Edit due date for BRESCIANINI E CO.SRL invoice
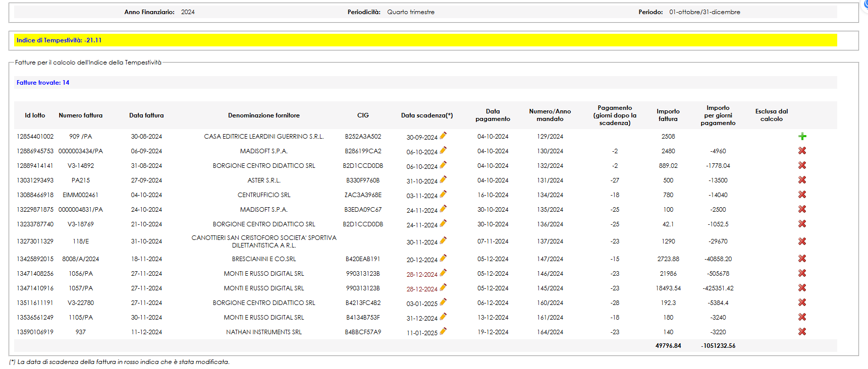Screen dimensions: 868x369 (443, 258)
